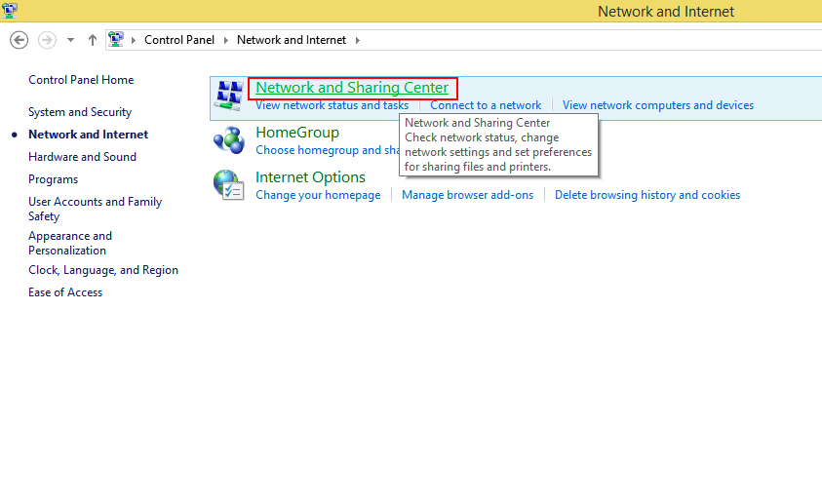Open the recent locations dropdown arrow
The width and height of the screenshot is (822, 504).
[70, 40]
